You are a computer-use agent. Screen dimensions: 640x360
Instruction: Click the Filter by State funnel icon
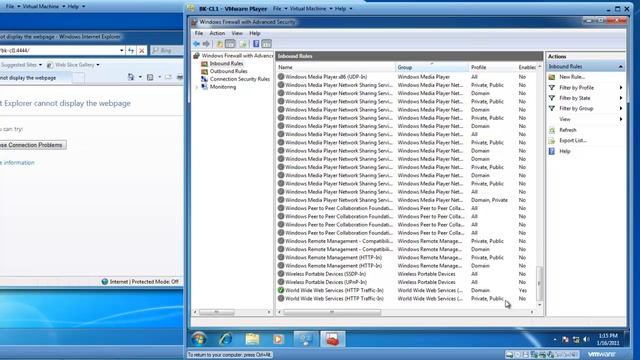(x=552, y=98)
